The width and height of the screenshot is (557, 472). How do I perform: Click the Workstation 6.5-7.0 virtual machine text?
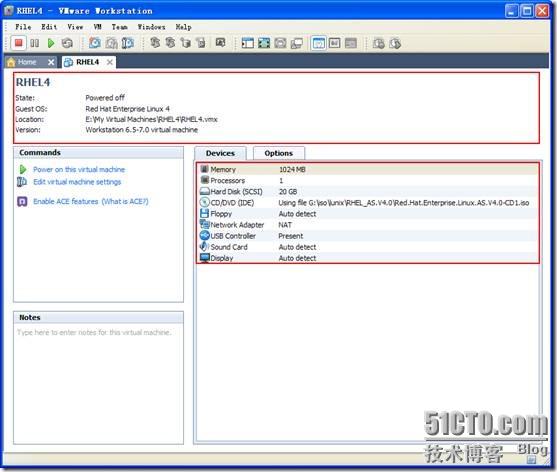click(x=141, y=130)
